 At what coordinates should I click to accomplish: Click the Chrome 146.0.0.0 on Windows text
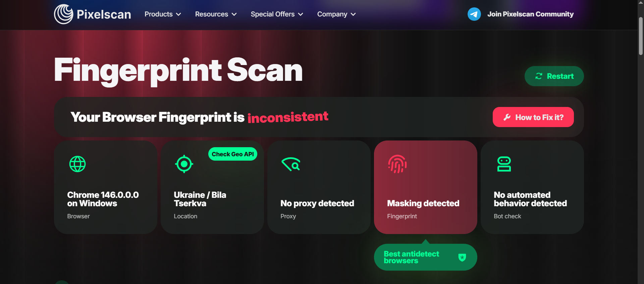(103, 199)
